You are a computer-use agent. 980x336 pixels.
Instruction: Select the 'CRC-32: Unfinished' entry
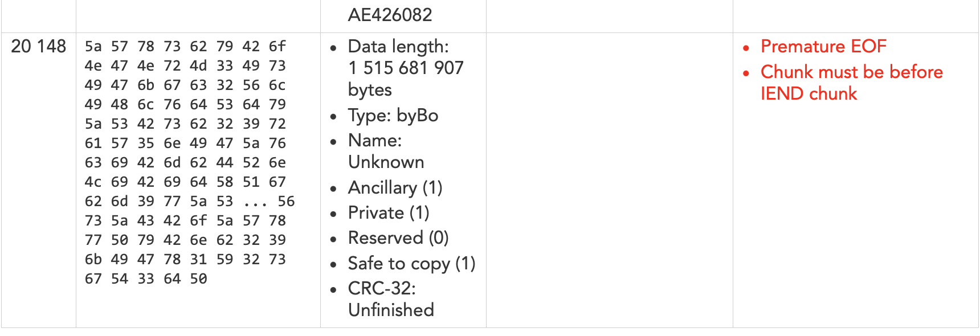click(391, 299)
